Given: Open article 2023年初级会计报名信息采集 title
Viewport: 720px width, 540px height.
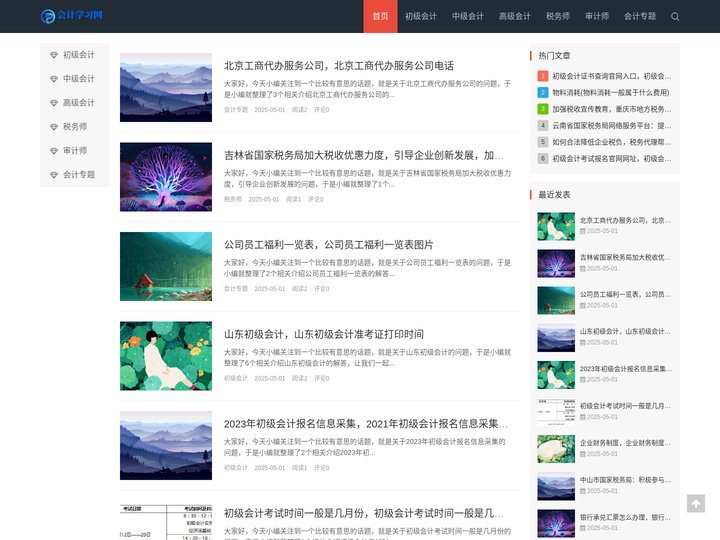Looking at the screenshot, I should coord(366,424).
